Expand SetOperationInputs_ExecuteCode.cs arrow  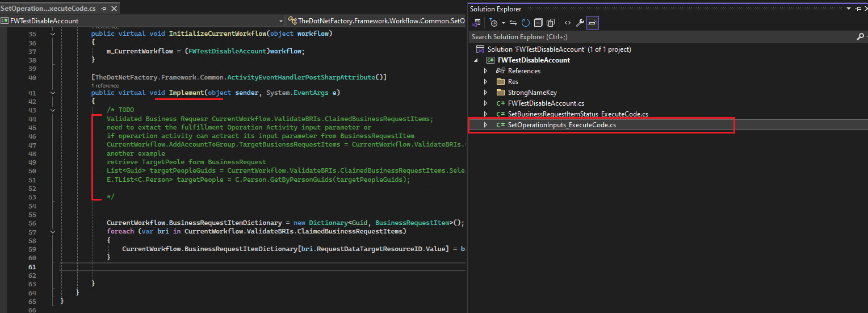(x=485, y=125)
